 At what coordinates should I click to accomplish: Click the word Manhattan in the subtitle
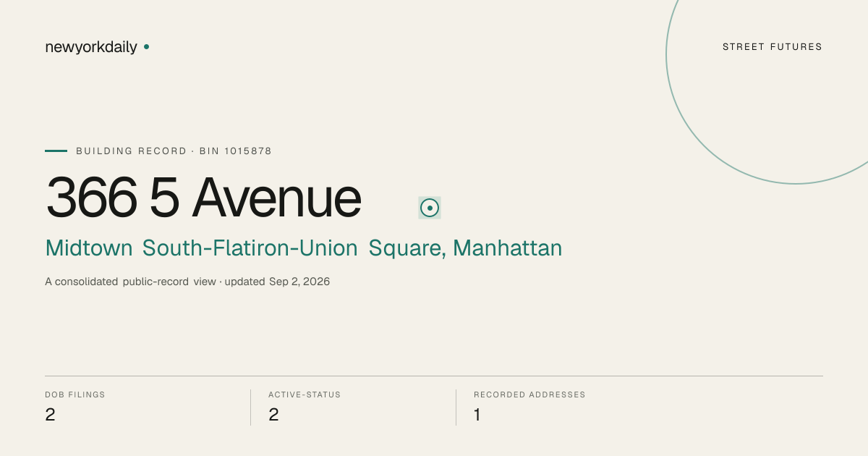(508, 248)
